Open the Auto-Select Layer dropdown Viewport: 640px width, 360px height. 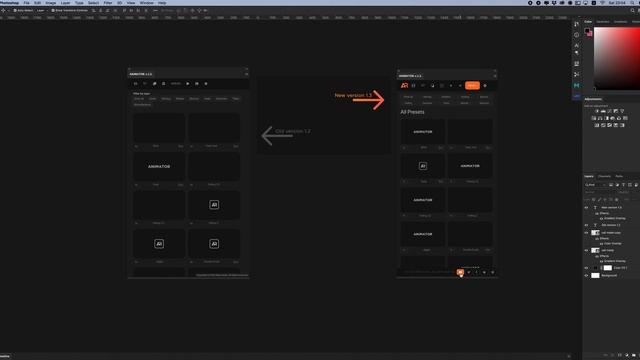point(42,10)
